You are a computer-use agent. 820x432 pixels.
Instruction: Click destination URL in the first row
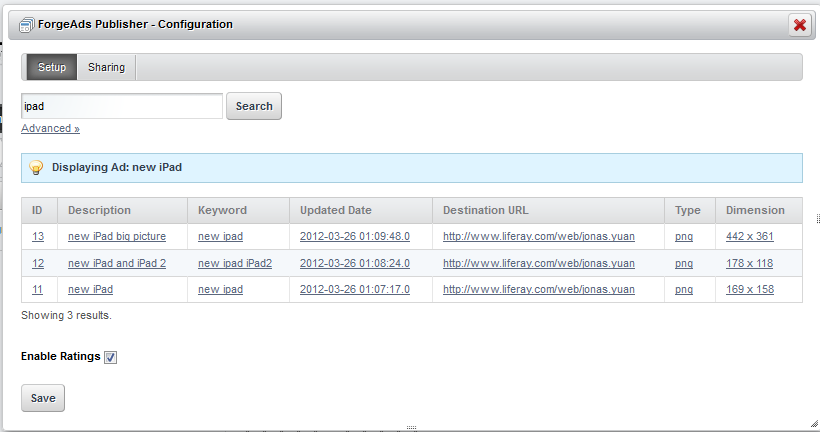(539, 236)
